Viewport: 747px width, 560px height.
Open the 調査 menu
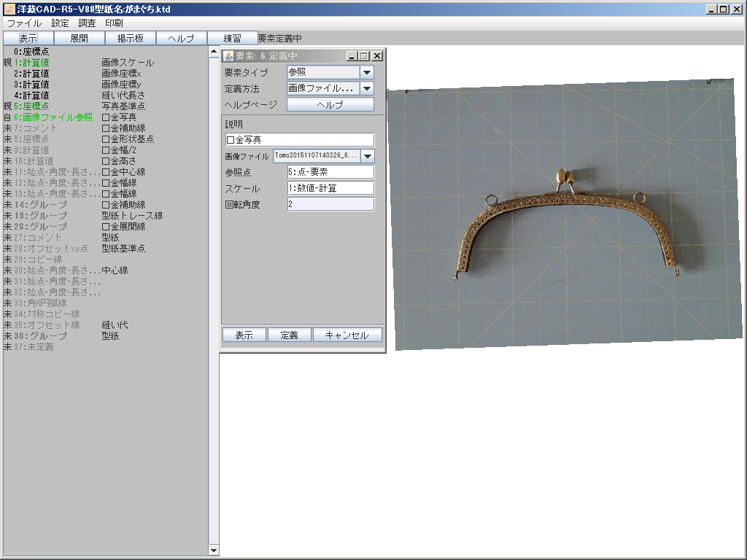point(87,23)
